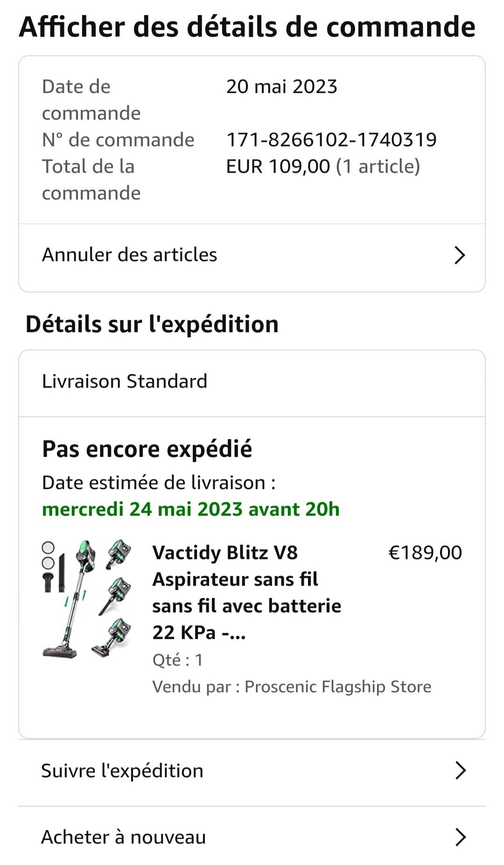Tap the 20 mai 2023 order date
Image resolution: width=504 pixels, height=865 pixels.
tap(281, 87)
